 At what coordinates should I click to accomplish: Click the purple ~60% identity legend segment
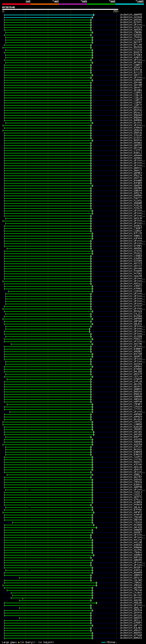(73, 4)
